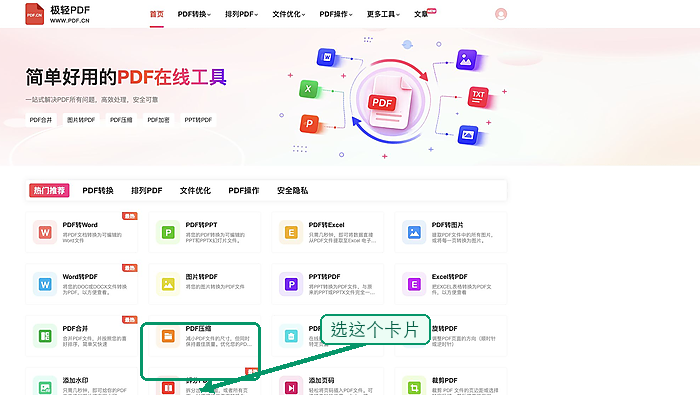This screenshot has height=395, width=700.
Task: Open the PDF转换 dropdown menu
Action: pos(194,14)
